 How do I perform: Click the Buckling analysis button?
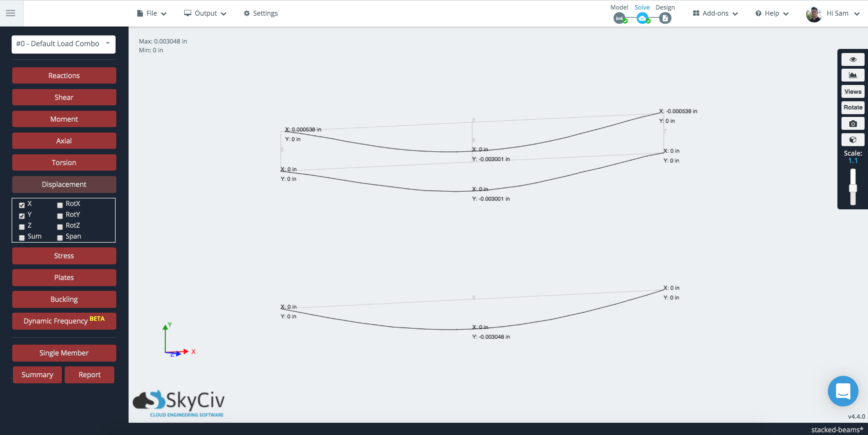coord(63,299)
